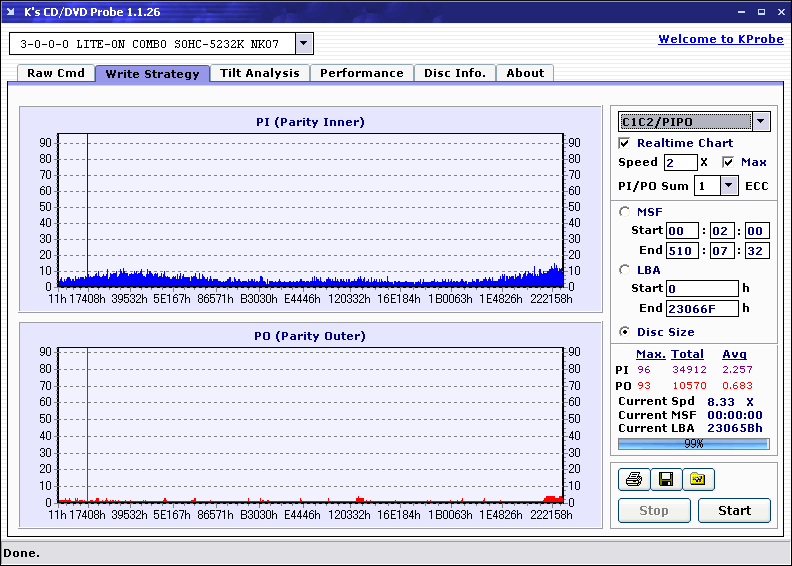Open the Disc Info. tab
The width and height of the screenshot is (792, 566).
click(x=454, y=73)
